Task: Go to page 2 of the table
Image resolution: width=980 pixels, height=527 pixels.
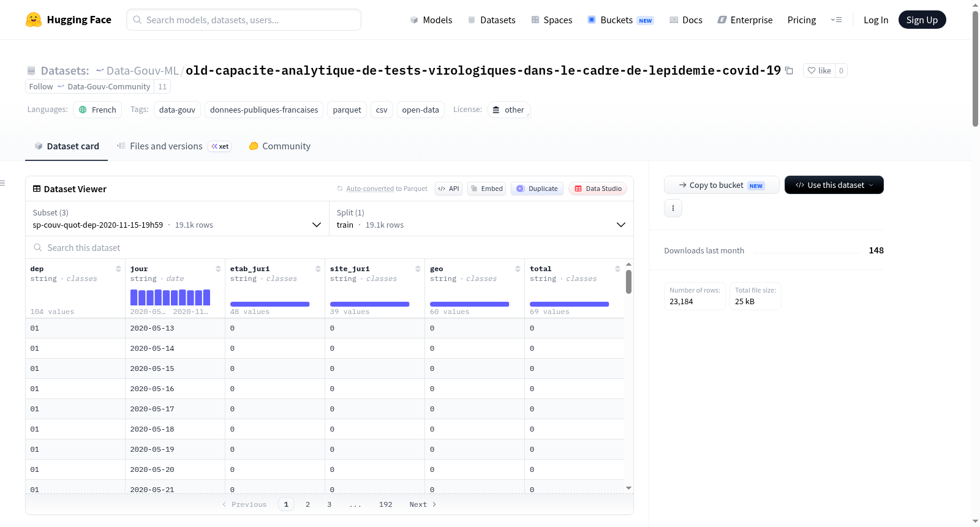Action: point(307,504)
